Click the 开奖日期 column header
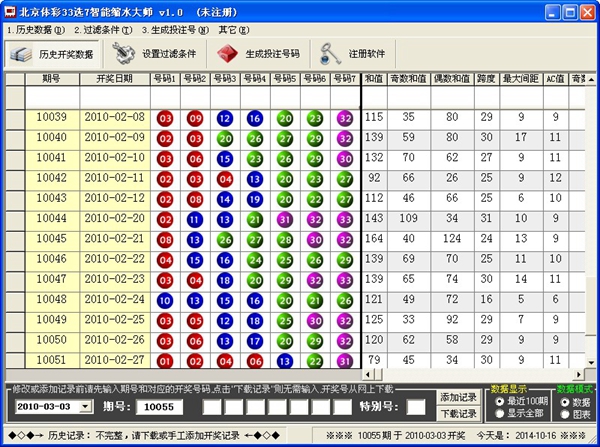This screenshot has height=447, width=600. (114, 79)
